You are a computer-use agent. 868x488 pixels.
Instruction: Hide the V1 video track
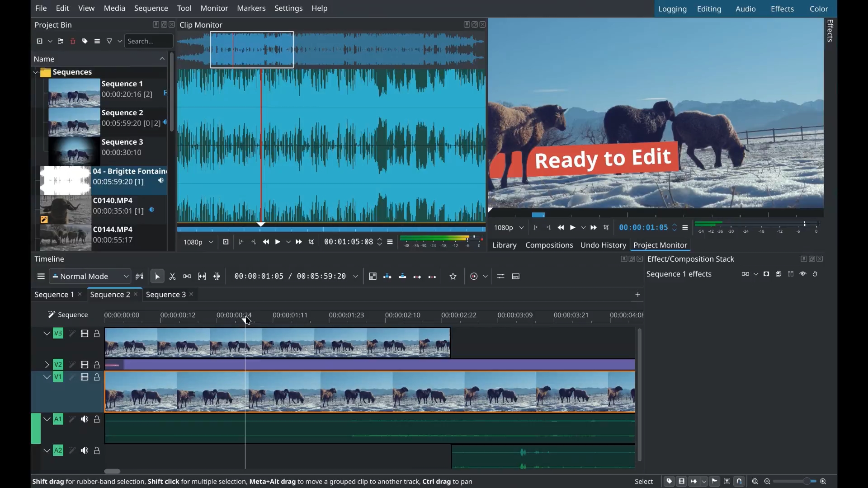[x=85, y=377]
